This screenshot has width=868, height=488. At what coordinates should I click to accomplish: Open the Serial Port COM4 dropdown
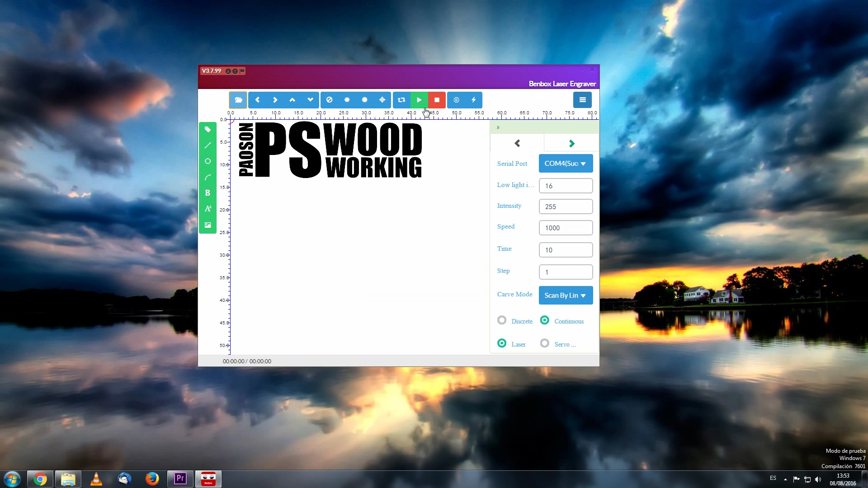tap(566, 164)
